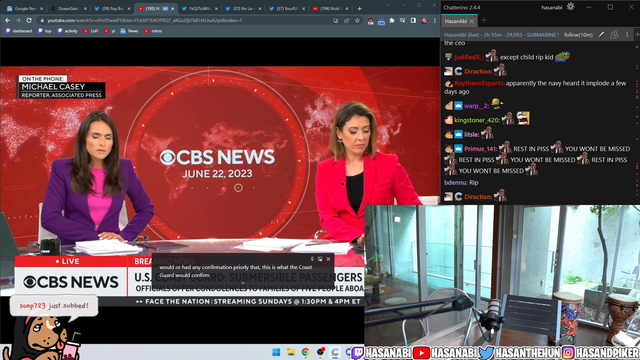Open Chrome extensions puzzle icon
This screenshot has height=360, width=640.
coord(392,20)
